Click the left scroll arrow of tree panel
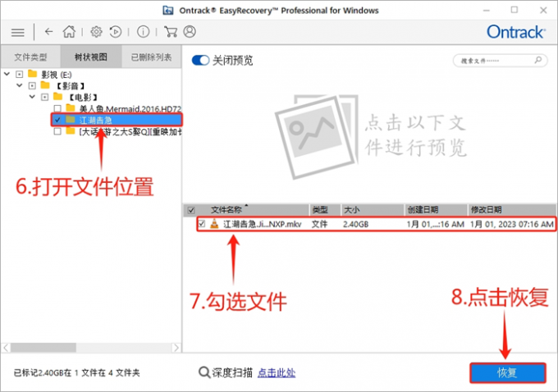 [x=6, y=347]
